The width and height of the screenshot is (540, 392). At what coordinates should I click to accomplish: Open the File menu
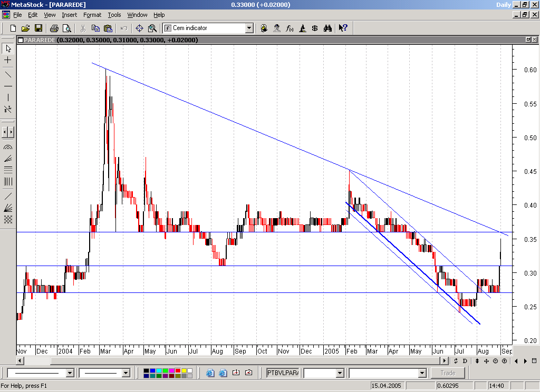click(x=17, y=15)
